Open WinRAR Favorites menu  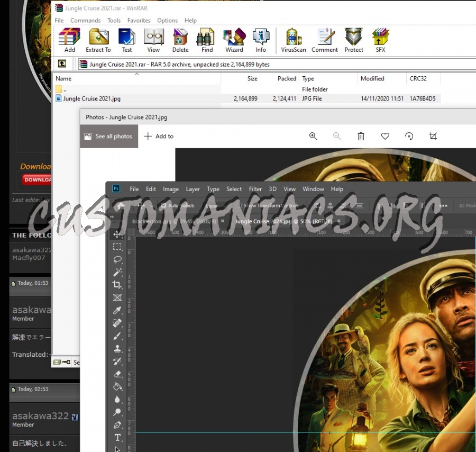[x=139, y=20]
